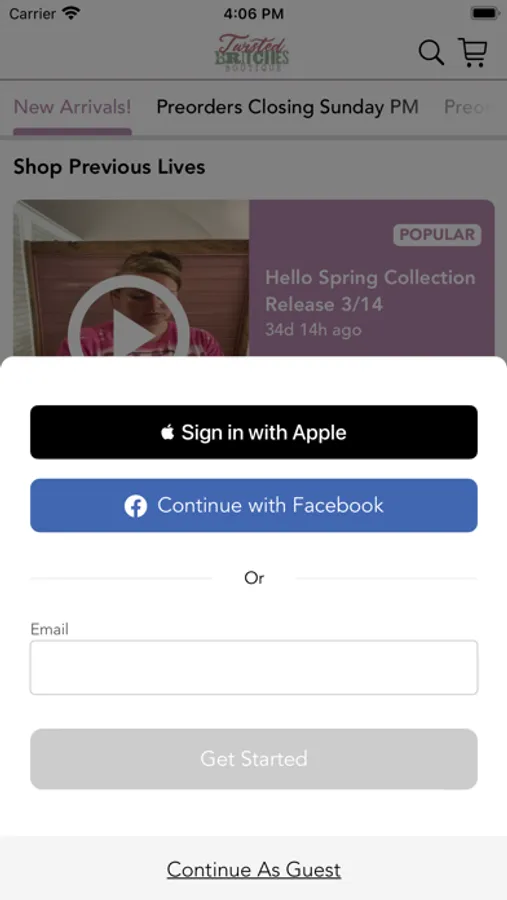507x900 pixels.
Task: Tap the POPULAR badge
Action: click(x=438, y=235)
